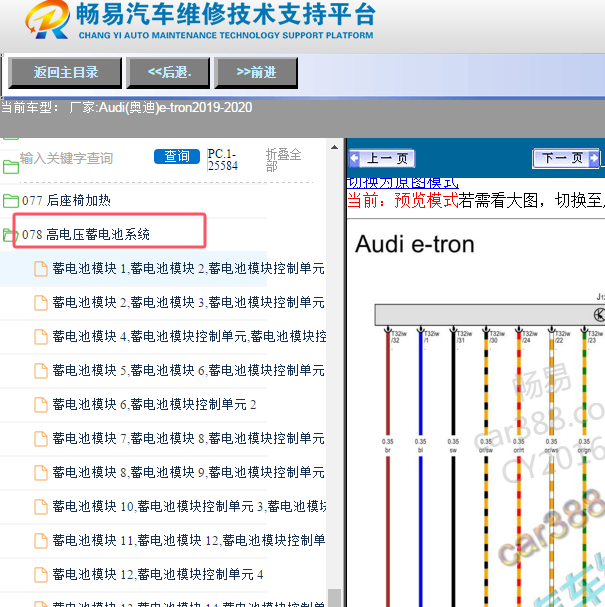
Task: Open folder icon beside search field
Action: tap(11, 167)
